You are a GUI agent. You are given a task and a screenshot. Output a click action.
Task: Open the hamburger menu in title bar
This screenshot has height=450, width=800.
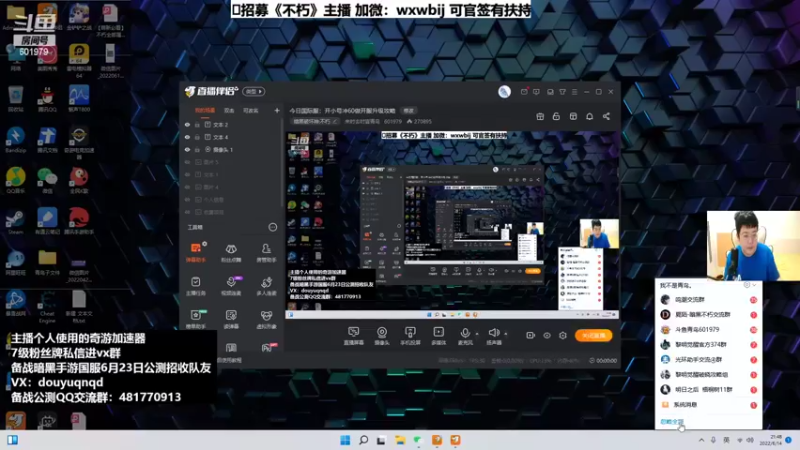(x=574, y=92)
